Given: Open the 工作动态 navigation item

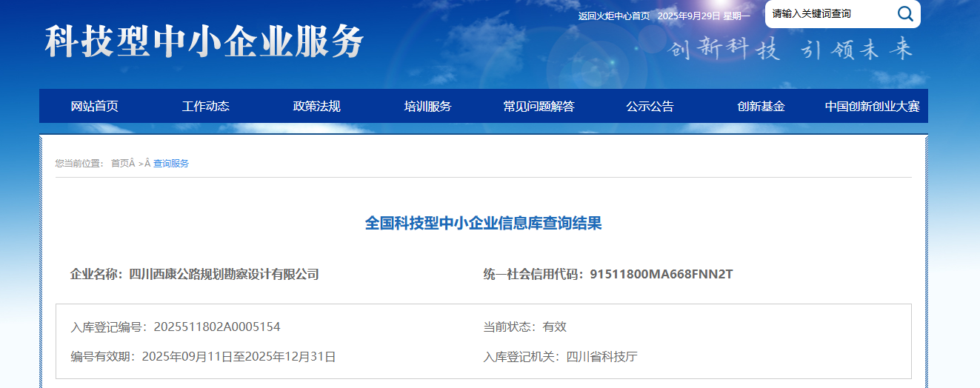Looking at the screenshot, I should coord(205,106).
